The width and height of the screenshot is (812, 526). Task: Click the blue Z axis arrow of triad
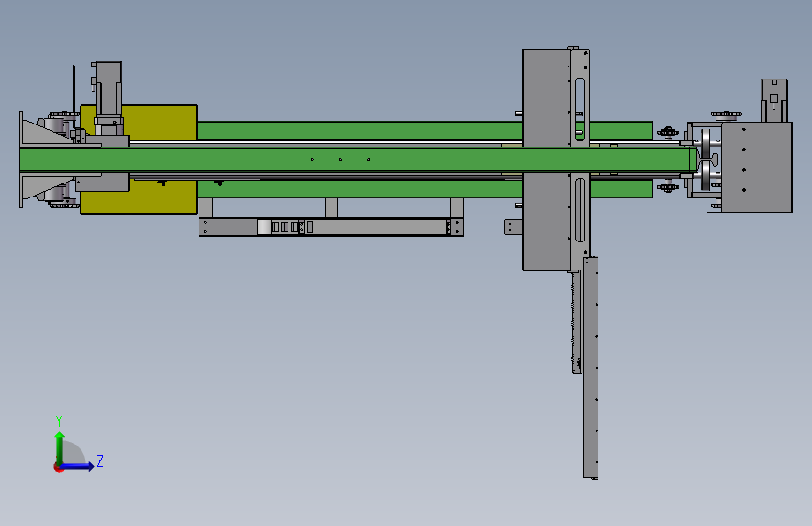(x=78, y=466)
